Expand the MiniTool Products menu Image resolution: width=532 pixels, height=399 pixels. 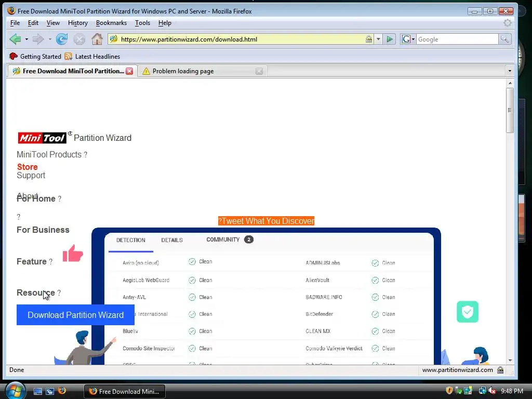pos(52,155)
